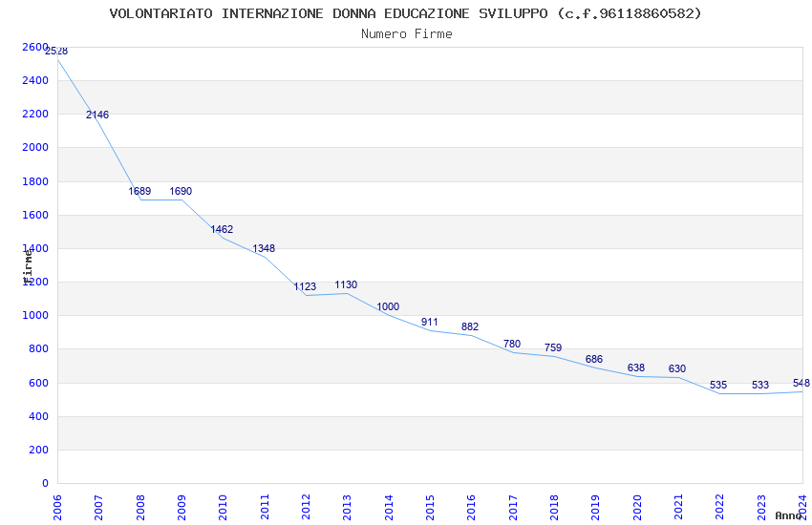Viewport: 812px width, 525px height.
Task: Select data point value 1000 for 2014
Action: tap(388, 306)
